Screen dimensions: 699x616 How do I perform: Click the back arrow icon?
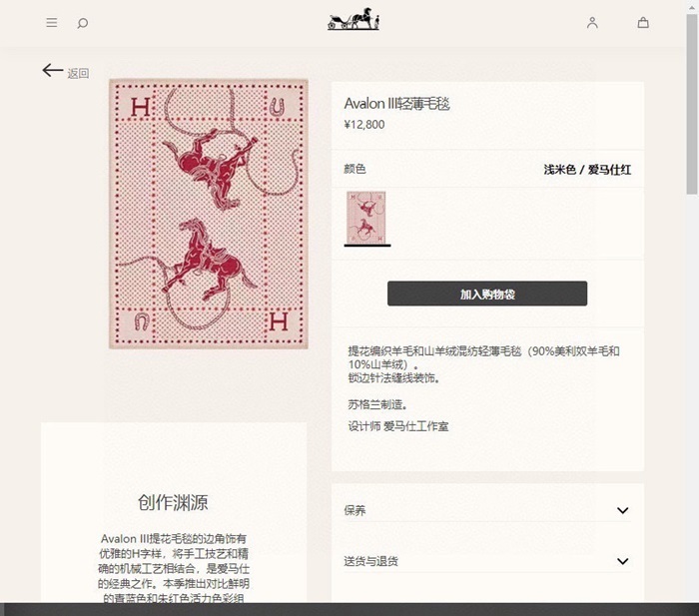click(53, 71)
